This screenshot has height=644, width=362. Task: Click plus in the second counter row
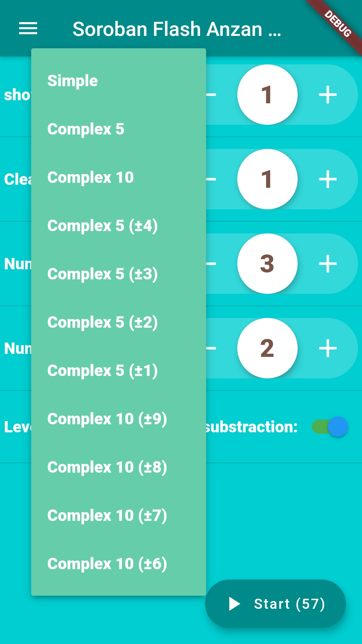[x=327, y=179]
